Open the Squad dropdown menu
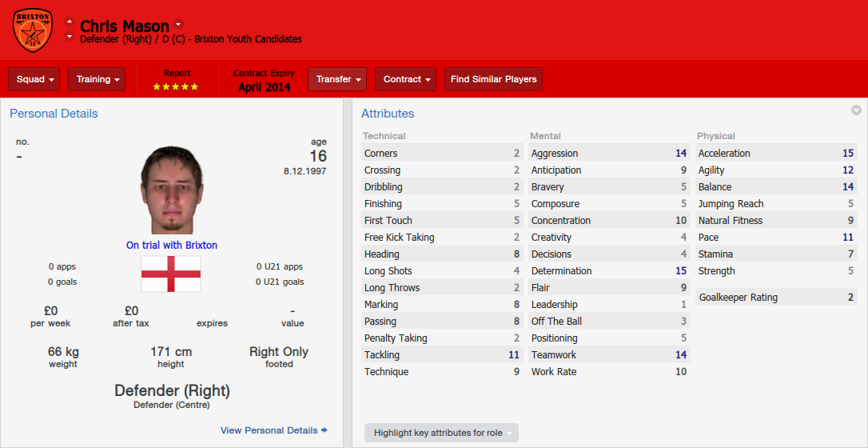 pos(34,79)
